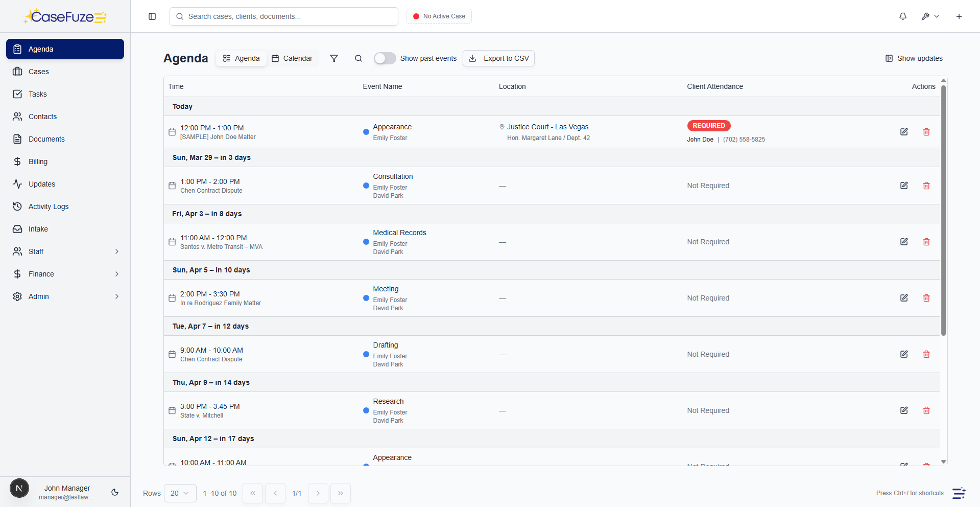Export agenda to CSV
The height and width of the screenshot is (507, 980).
[x=498, y=58]
